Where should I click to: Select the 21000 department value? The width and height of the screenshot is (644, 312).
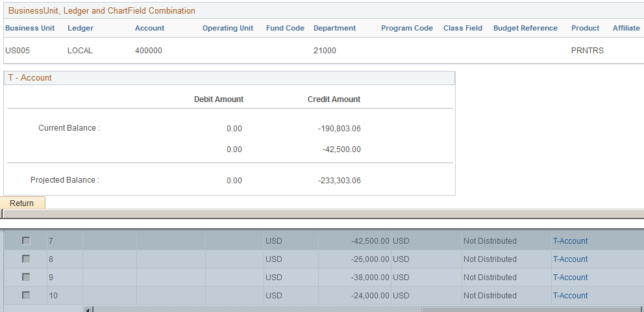tap(325, 51)
